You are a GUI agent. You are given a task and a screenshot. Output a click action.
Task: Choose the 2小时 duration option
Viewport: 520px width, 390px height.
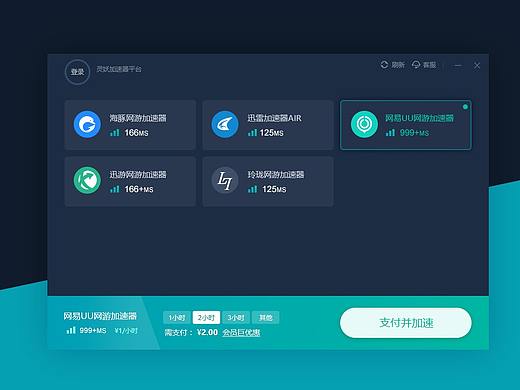[206, 317]
